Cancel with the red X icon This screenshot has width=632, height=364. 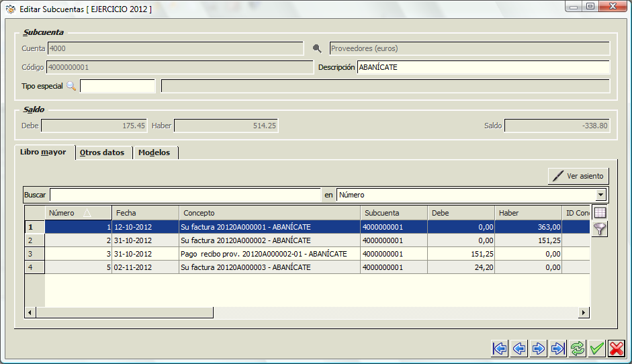click(x=617, y=349)
